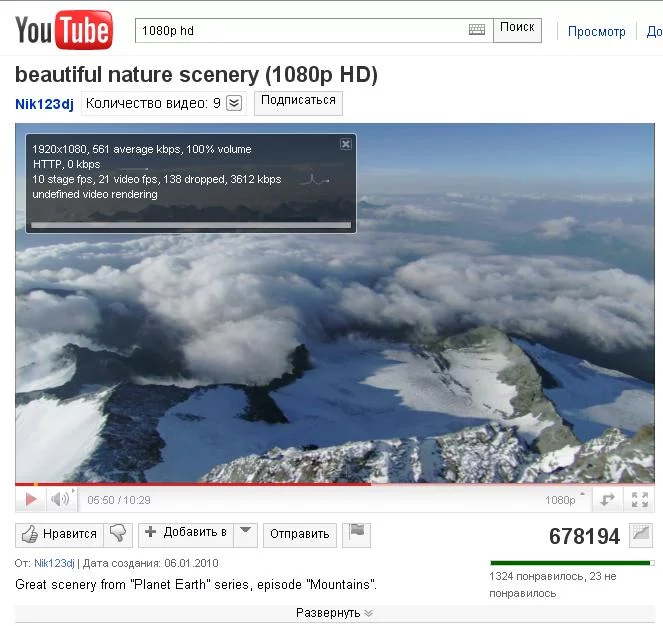Open the on-screen keyboard icon in search box

pyautogui.click(x=477, y=30)
